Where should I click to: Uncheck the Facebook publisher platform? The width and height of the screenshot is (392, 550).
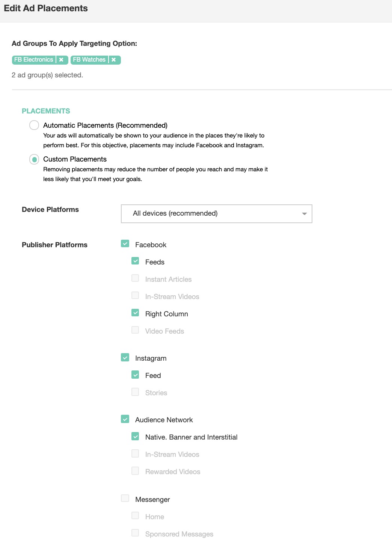pos(125,244)
